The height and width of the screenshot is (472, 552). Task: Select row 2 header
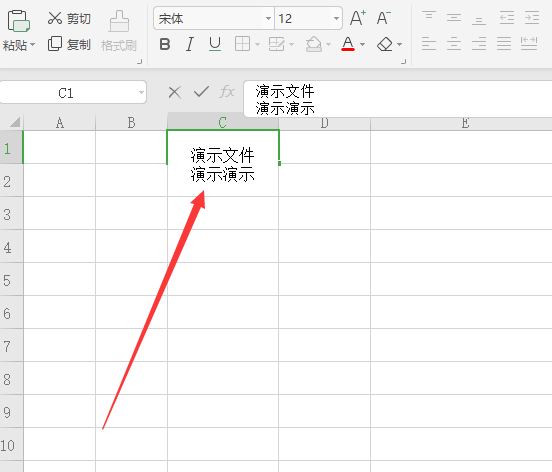[x=11, y=180]
